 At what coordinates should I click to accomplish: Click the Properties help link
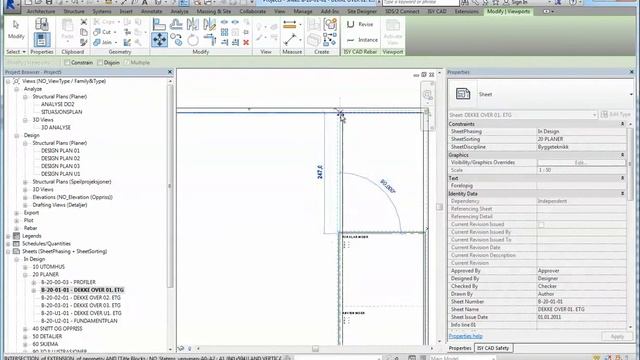click(465, 336)
